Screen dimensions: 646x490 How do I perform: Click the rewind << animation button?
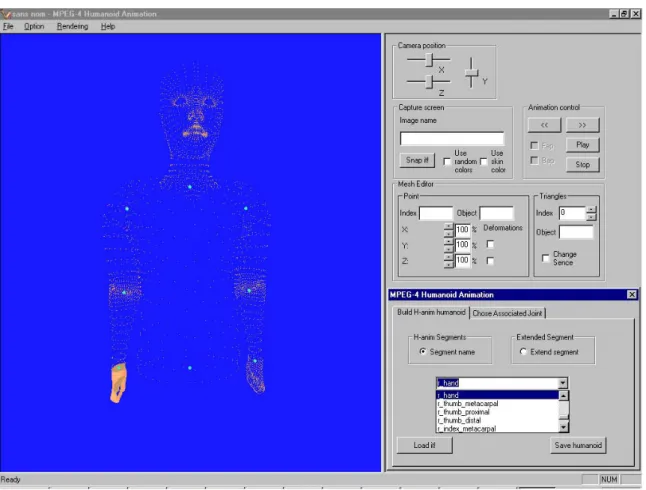[x=544, y=125]
